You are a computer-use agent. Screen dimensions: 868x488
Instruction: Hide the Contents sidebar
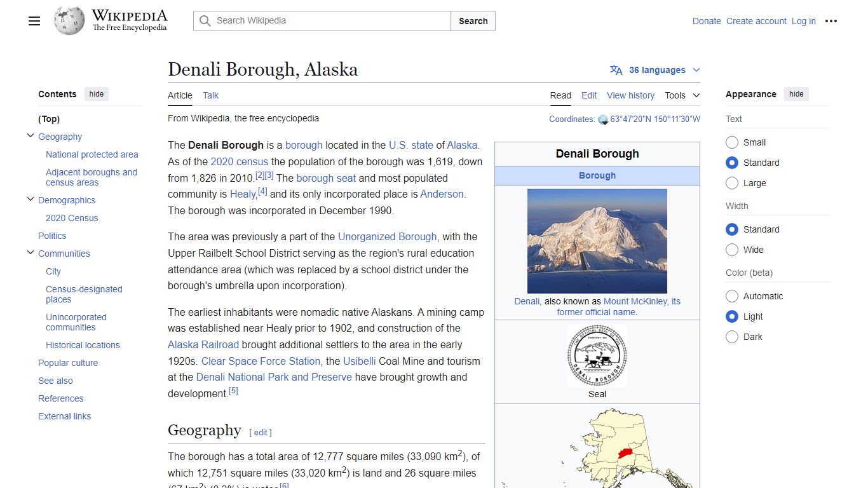97,94
